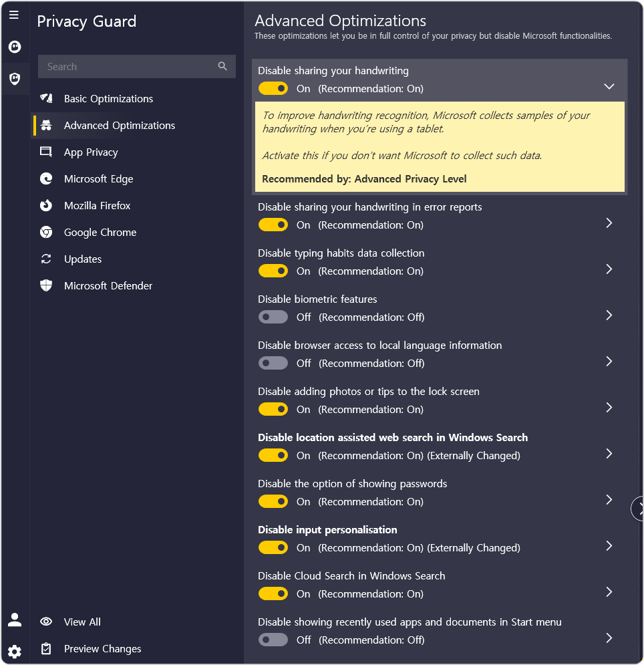
Task: Click the hamburger menu icon
Action: click(14, 15)
